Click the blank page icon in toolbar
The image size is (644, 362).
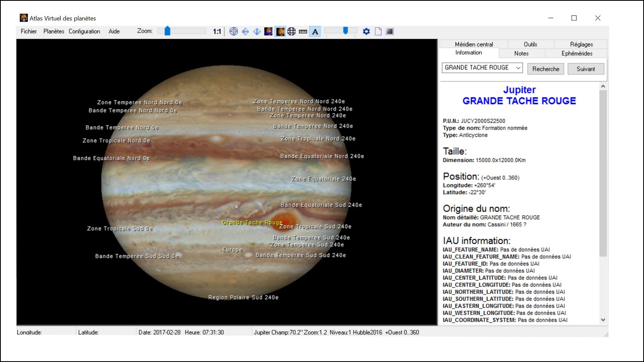tap(378, 31)
